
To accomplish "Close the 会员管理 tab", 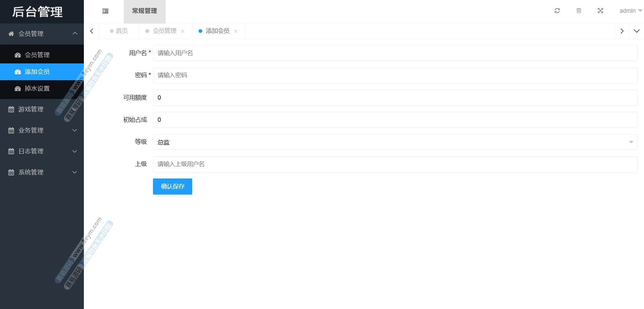I will click(183, 31).
